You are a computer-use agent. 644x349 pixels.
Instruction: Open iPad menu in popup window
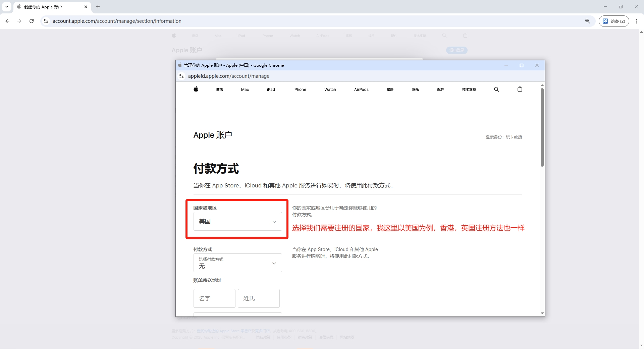coord(271,90)
